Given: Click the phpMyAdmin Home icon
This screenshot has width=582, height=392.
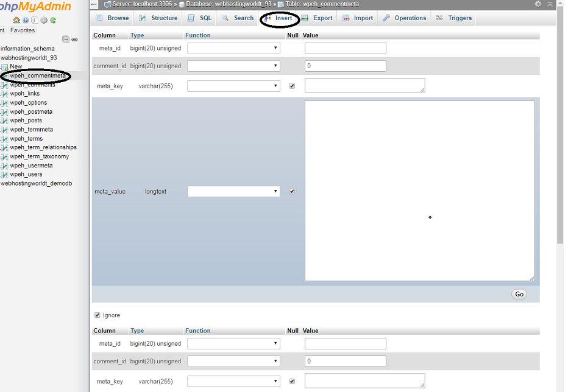Looking at the screenshot, I should tap(16, 20).
